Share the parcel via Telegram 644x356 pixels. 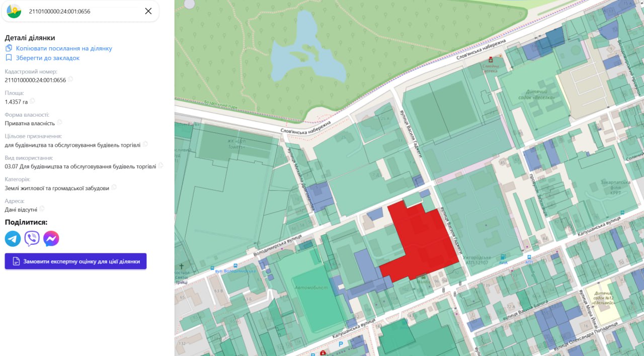pos(13,238)
